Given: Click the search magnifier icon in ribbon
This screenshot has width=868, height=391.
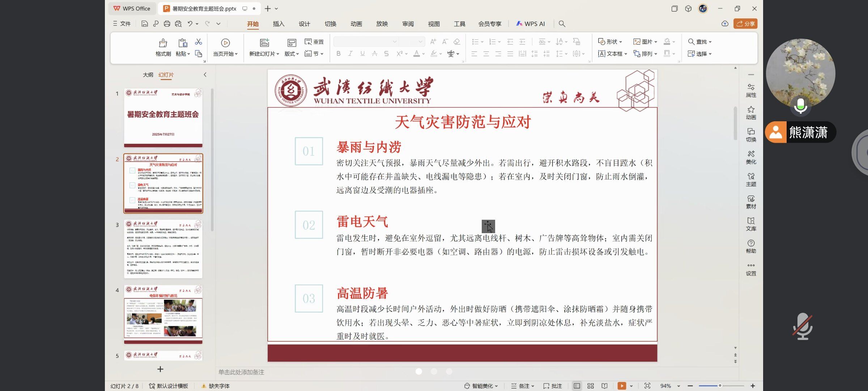Looking at the screenshot, I should pos(562,24).
